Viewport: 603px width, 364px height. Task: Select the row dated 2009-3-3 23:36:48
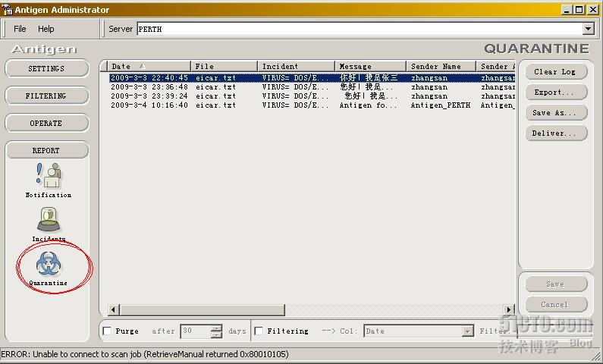coord(312,87)
